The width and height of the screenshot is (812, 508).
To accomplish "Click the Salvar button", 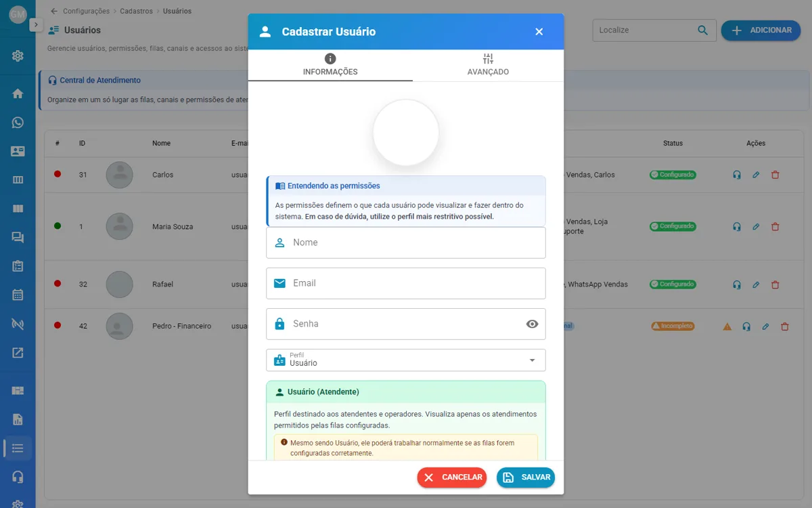I will 526,478.
